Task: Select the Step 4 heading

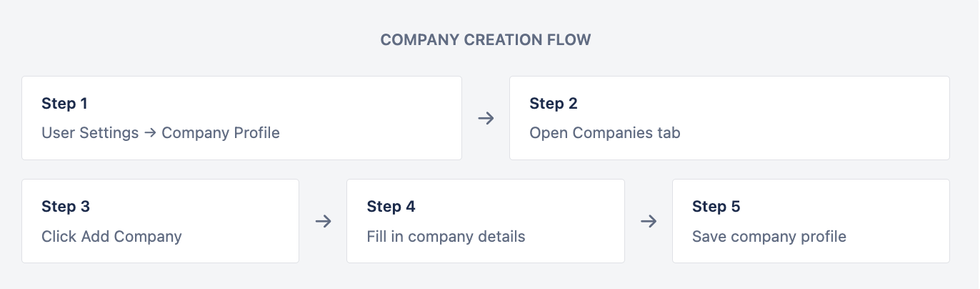Action: [x=391, y=207]
